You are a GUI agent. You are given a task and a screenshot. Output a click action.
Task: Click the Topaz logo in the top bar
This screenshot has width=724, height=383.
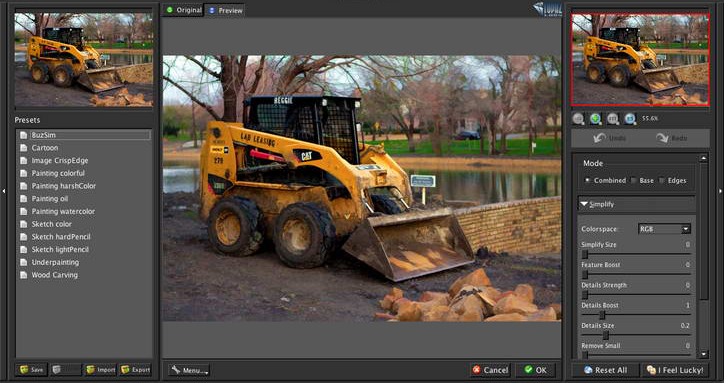click(547, 9)
